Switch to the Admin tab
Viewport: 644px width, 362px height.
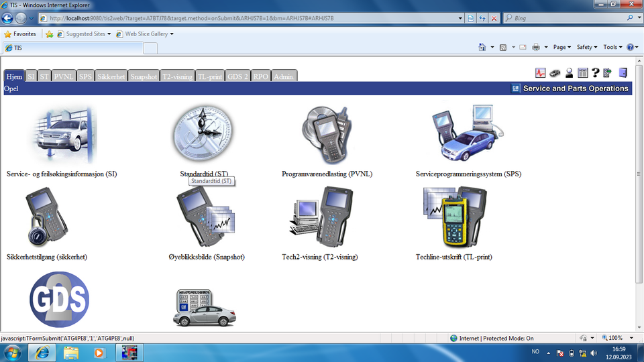point(284,76)
